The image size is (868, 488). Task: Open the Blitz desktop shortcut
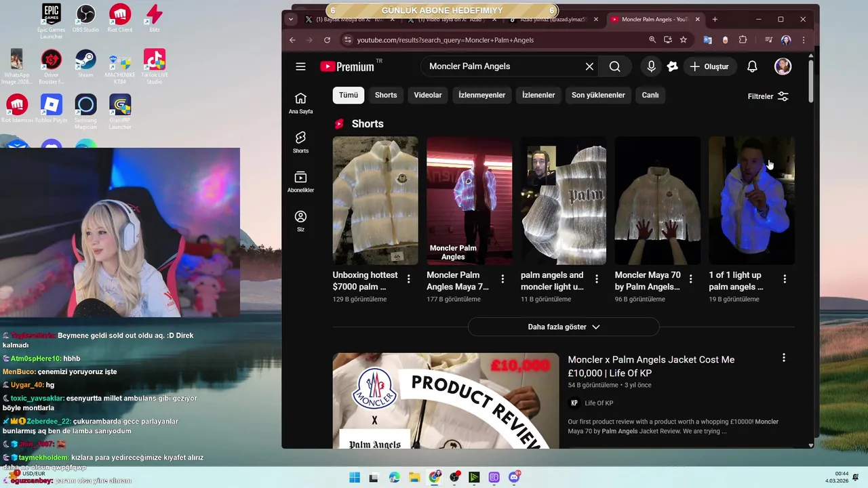155,18
